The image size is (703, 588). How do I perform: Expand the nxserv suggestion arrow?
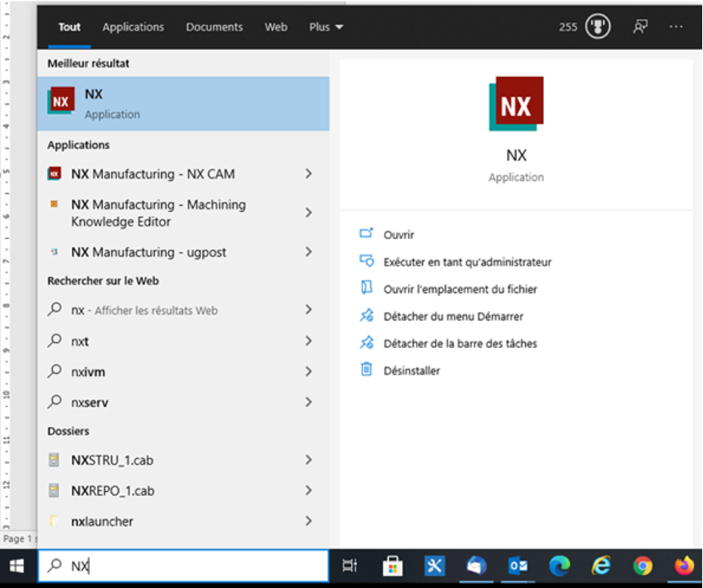309,402
